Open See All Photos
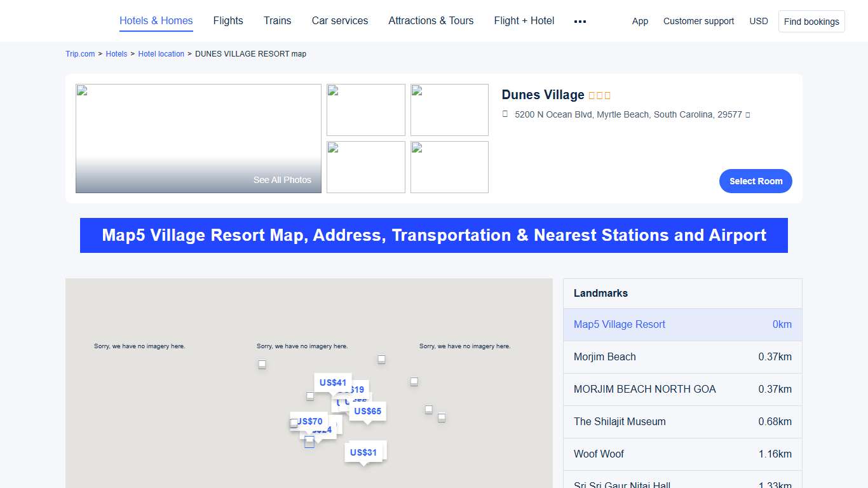Screen dimensions: 868x488 tap(282, 180)
